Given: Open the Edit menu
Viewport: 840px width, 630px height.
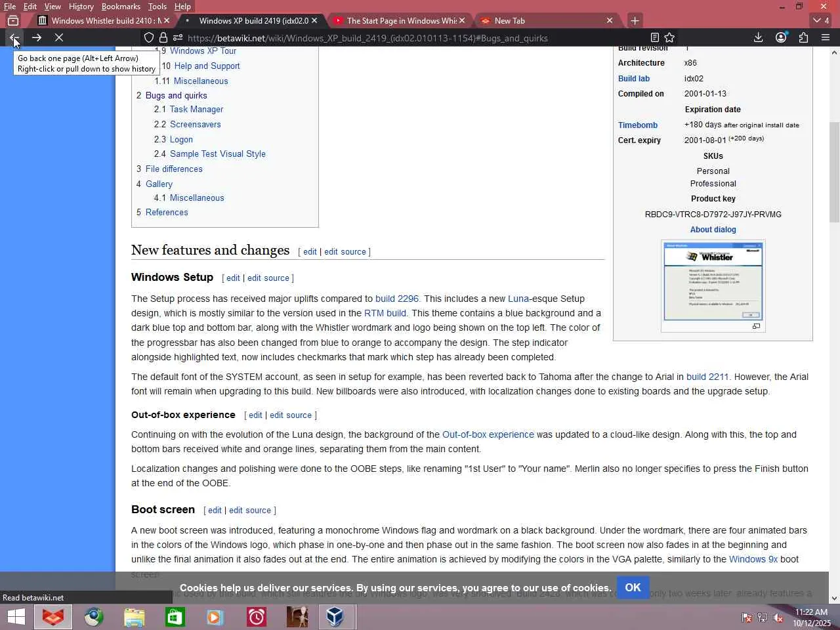Looking at the screenshot, I should point(30,7).
